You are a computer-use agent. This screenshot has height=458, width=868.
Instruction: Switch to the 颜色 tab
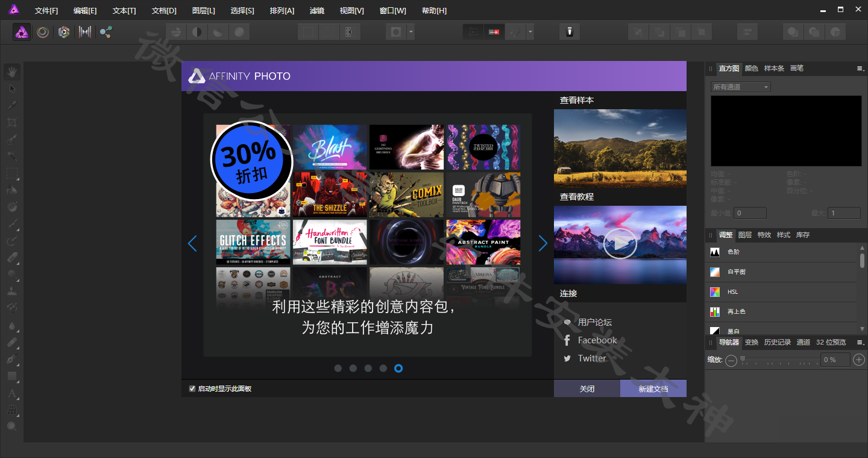coord(752,68)
